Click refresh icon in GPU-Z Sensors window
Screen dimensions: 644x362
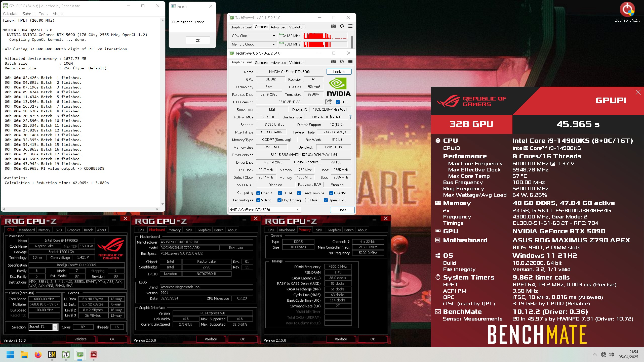coord(342,26)
